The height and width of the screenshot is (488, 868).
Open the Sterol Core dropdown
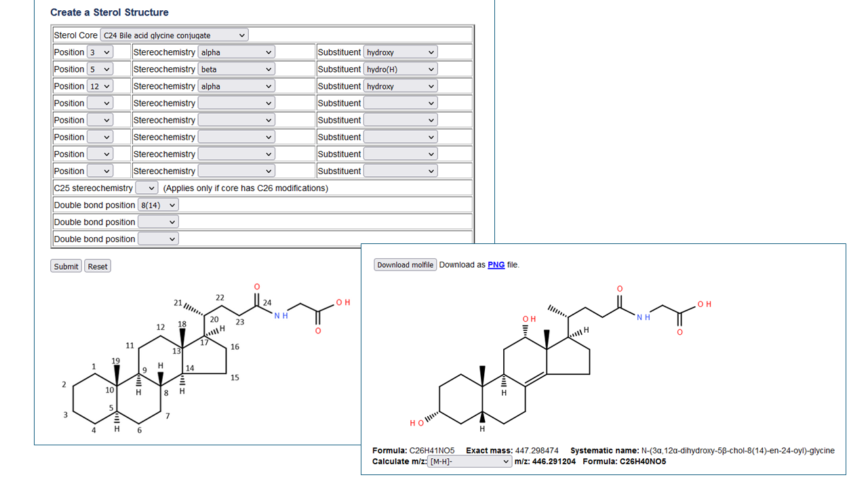click(174, 35)
